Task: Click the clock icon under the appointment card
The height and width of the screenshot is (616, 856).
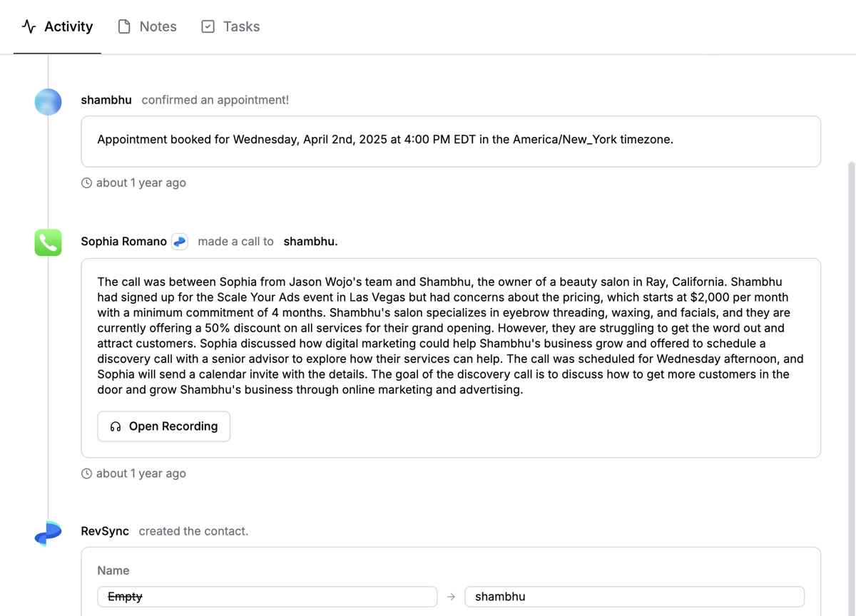Action: click(x=87, y=183)
